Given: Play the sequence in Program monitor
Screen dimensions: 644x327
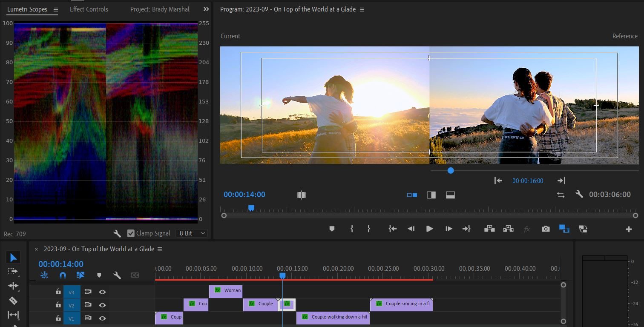Looking at the screenshot, I should [429, 229].
